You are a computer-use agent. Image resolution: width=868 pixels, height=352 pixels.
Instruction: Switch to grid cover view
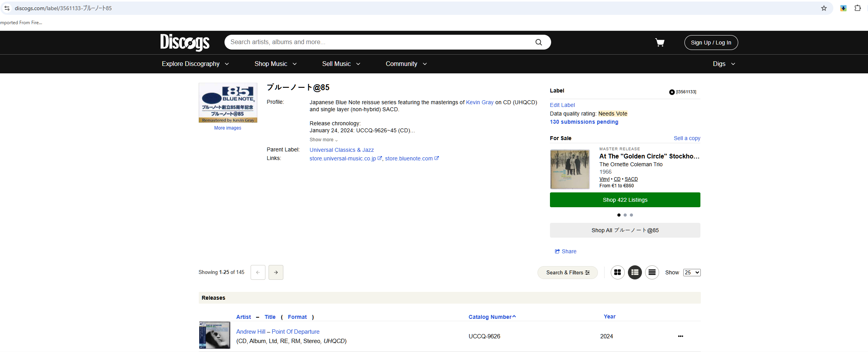click(617, 272)
